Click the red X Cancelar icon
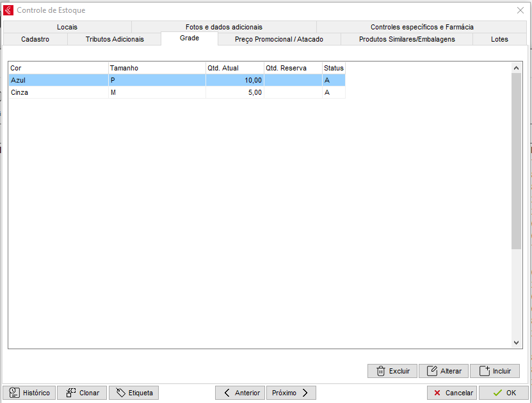 (x=437, y=393)
